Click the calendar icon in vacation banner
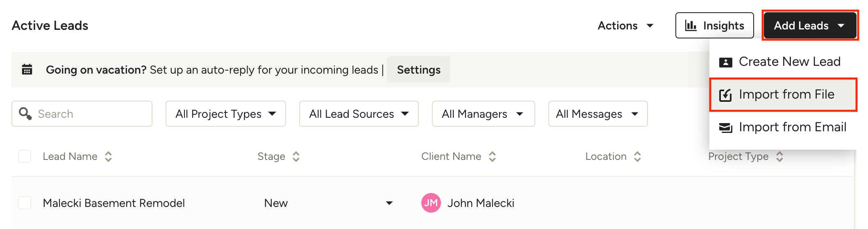 point(27,69)
